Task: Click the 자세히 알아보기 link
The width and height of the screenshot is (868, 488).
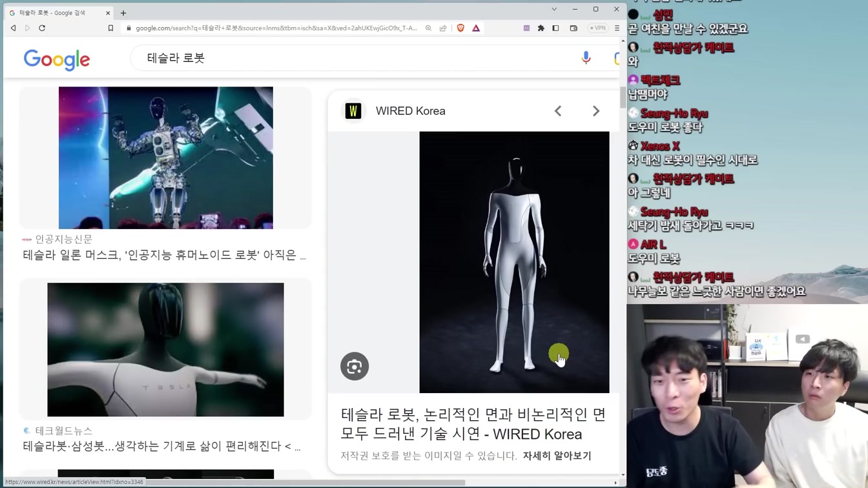Action: 557,456
